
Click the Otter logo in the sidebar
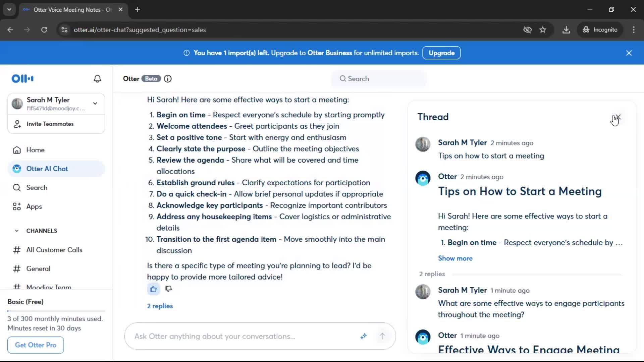coord(22,78)
